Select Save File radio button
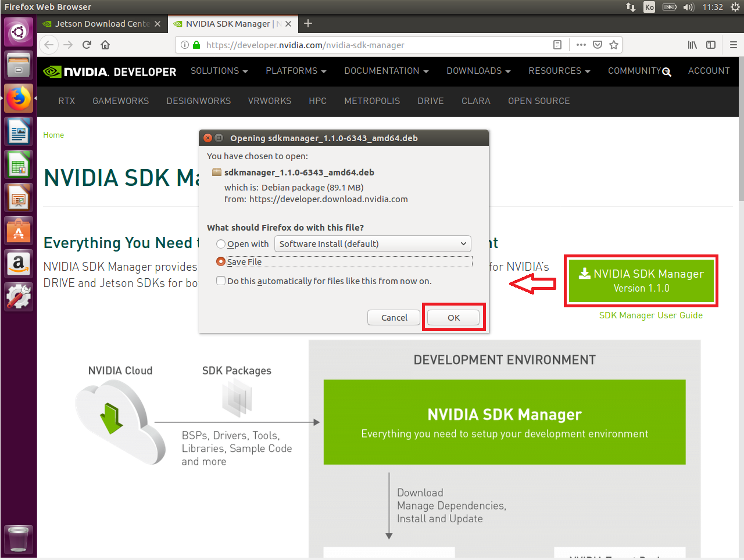744x560 pixels. pos(221,261)
